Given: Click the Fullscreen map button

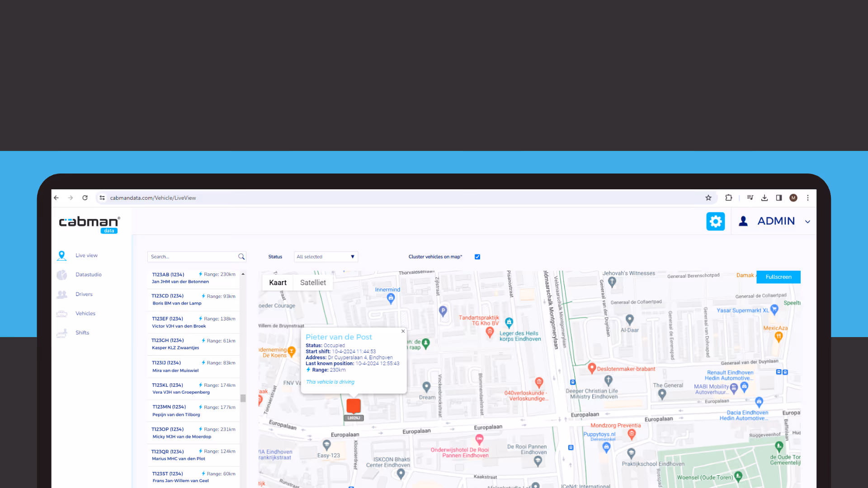Looking at the screenshot, I should 778,277.
